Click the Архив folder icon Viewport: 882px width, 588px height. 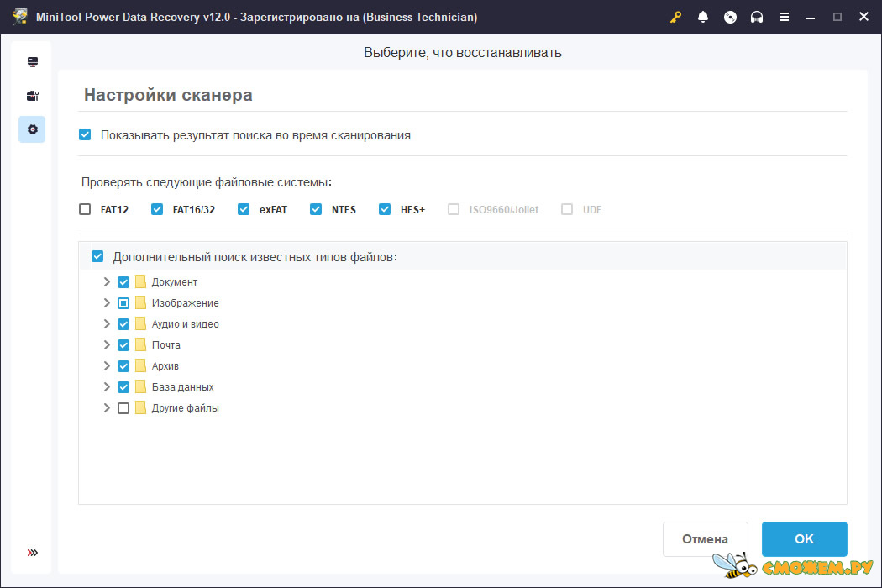pos(140,365)
